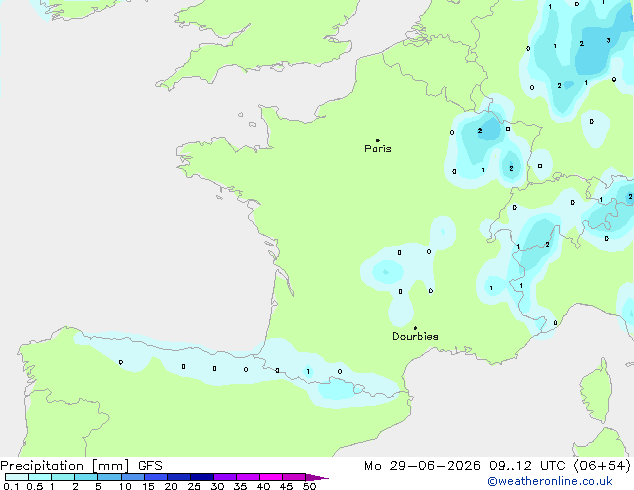Click the legend value 30
634x490 pixels.
217,486
